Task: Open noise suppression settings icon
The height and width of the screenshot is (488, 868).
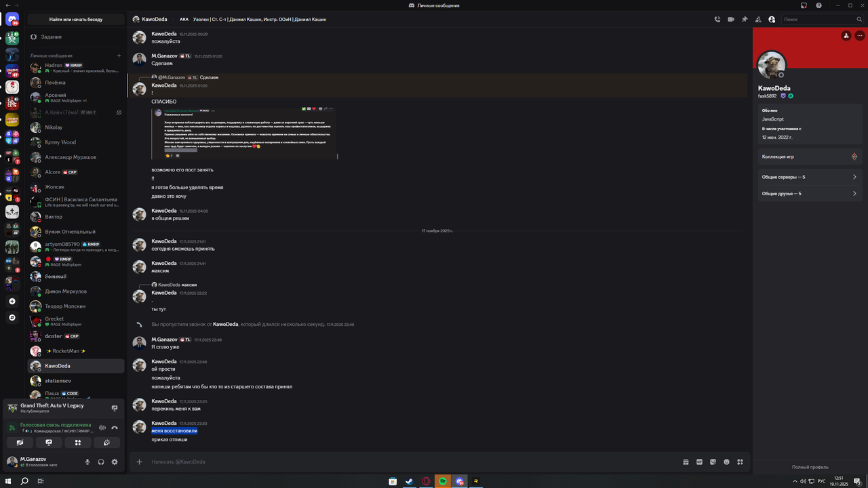Action: (102, 428)
